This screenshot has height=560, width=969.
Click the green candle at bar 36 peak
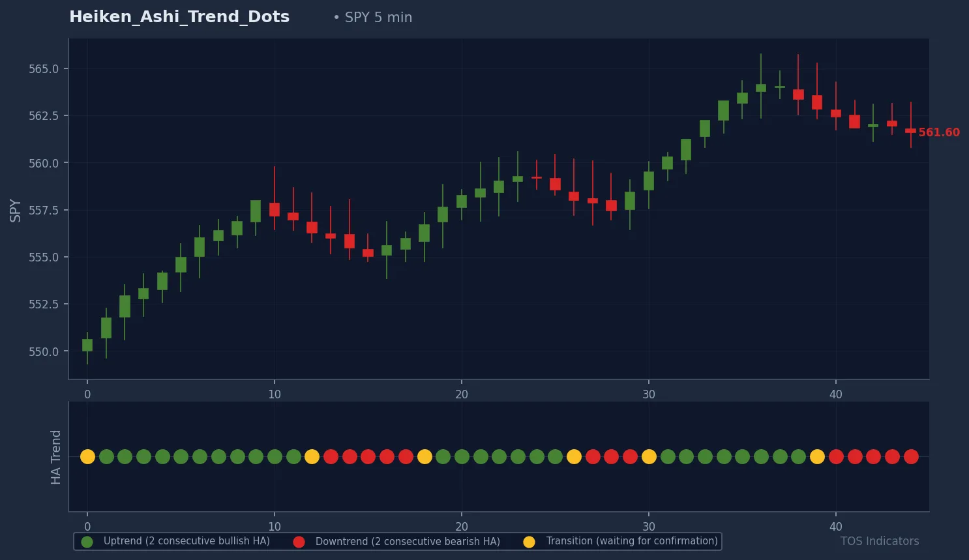[x=761, y=87]
